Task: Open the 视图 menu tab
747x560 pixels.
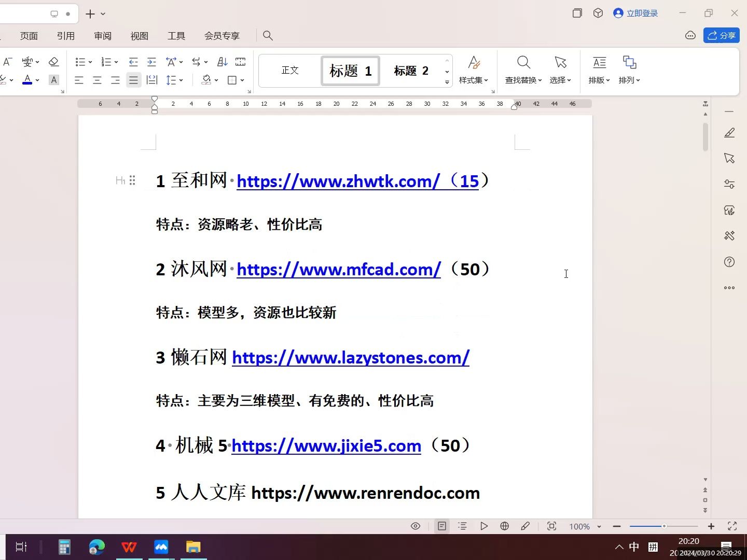Action: click(x=140, y=36)
